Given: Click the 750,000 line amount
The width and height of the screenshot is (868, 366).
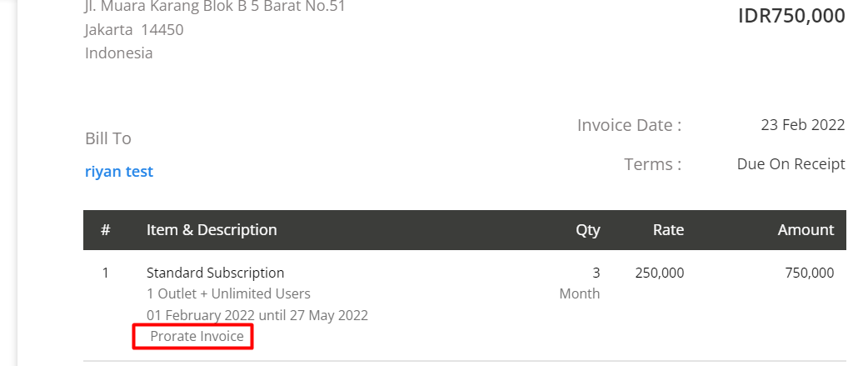Looking at the screenshot, I should (810, 273).
